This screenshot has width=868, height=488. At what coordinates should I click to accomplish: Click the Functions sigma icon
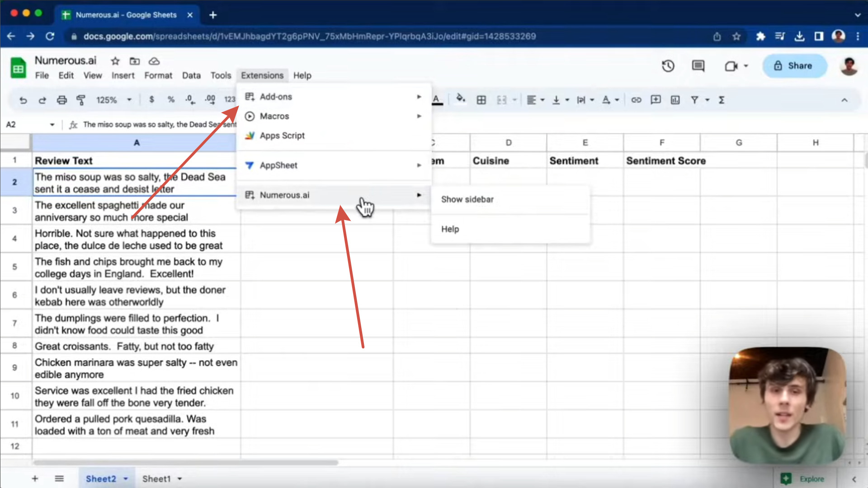[x=722, y=100]
